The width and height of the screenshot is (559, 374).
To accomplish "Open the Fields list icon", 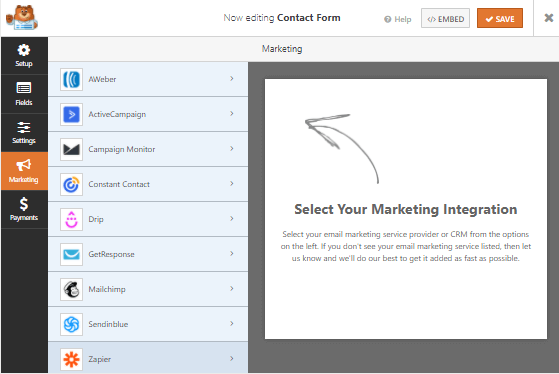I will click(x=24, y=88).
